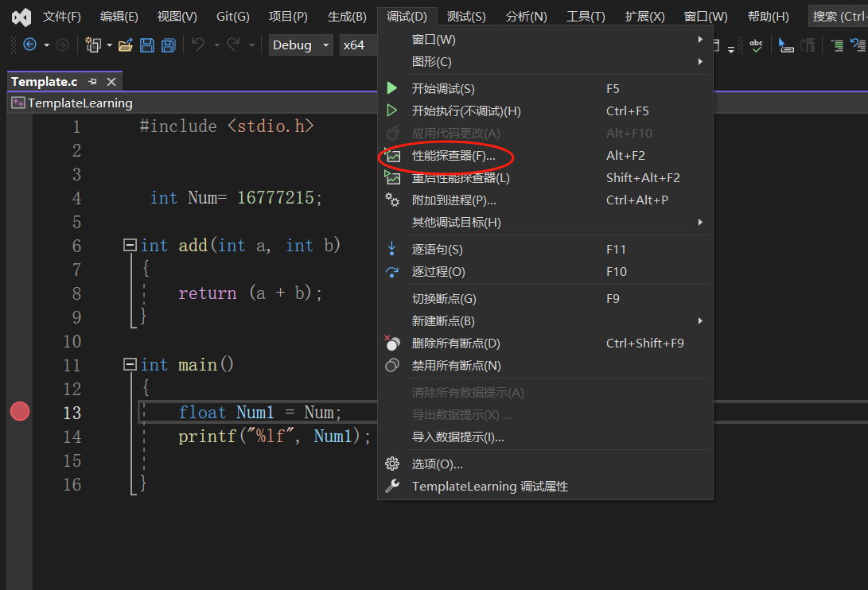Pin the Template.c tab

coord(92,81)
